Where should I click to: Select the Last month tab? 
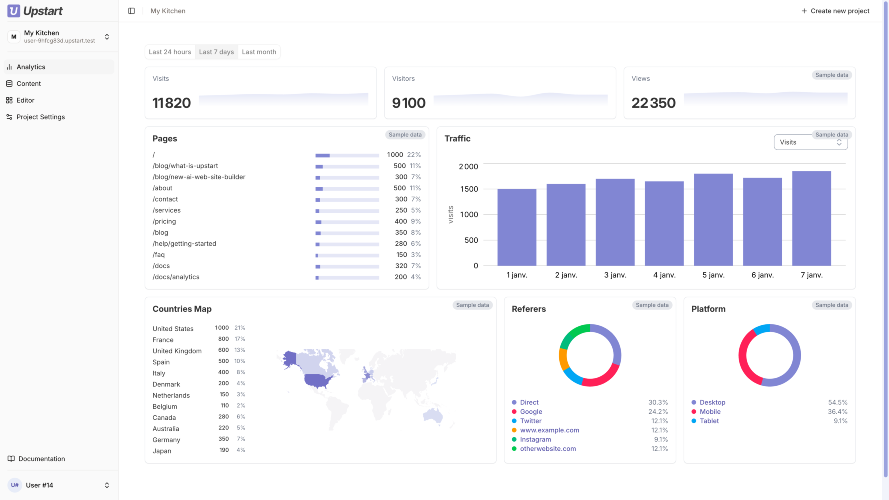coord(259,52)
